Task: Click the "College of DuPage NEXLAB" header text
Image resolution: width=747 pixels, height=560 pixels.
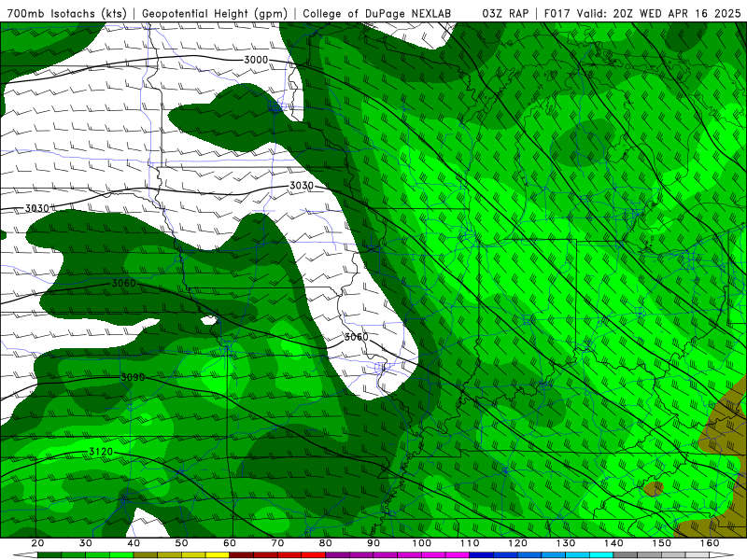Action: click(x=377, y=14)
